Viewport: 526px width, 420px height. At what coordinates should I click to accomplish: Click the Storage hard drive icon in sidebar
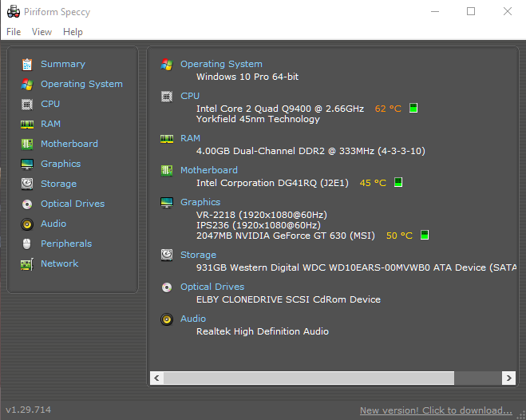(27, 184)
